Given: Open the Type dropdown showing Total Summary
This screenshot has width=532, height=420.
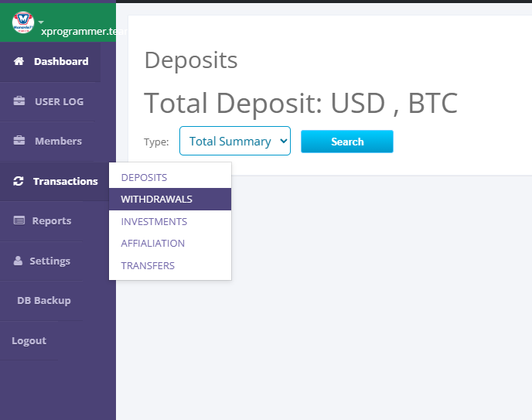Looking at the screenshot, I should [x=234, y=142].
